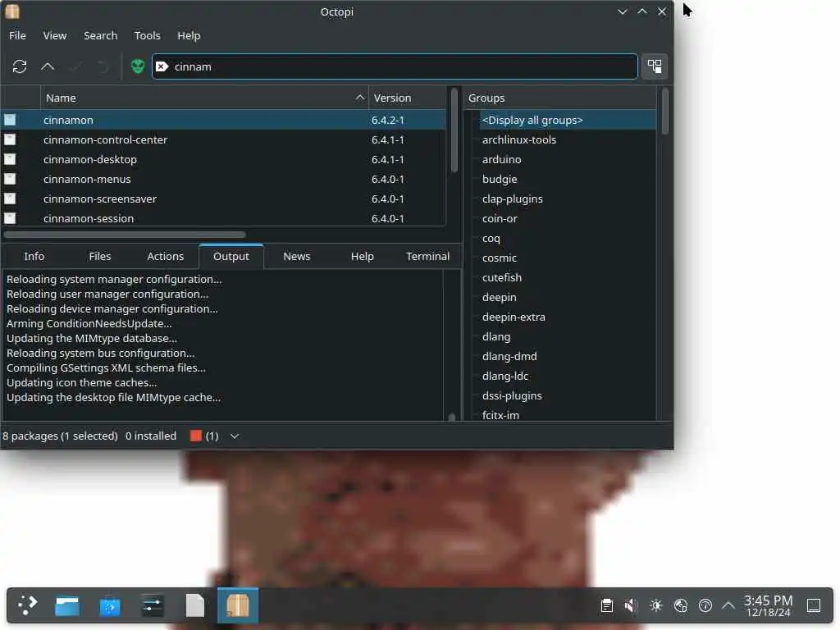Click the red outdated packages status icon
The width and height of the screenshot is (840, 630).
click(x=195, y=436)
